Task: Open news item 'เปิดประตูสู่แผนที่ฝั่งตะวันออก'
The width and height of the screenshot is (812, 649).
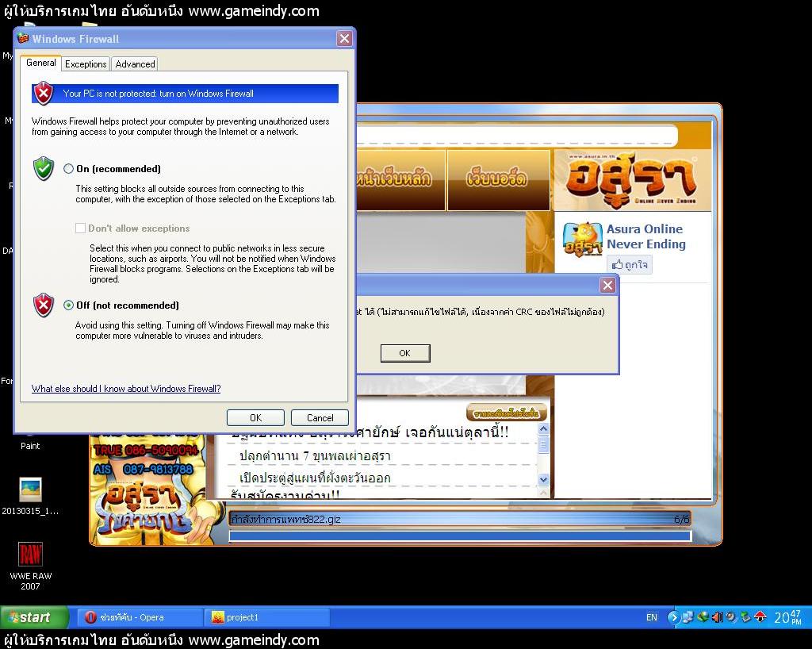Action: [316, 478]
